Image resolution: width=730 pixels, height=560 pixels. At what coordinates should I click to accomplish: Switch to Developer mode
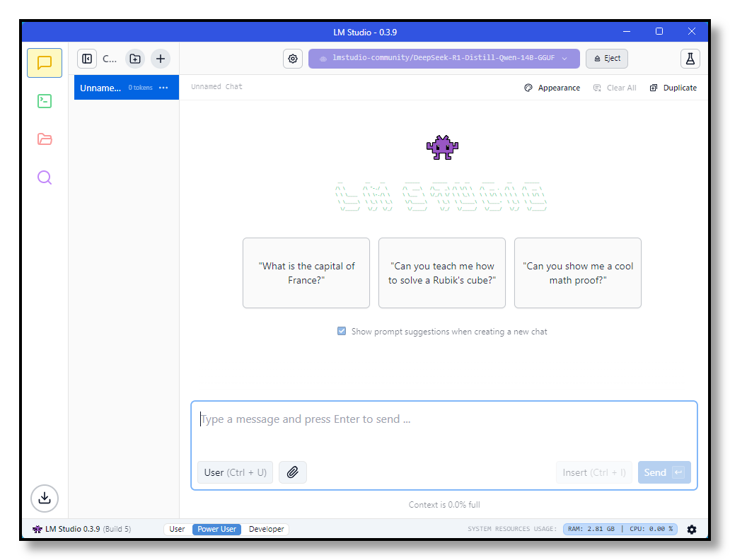coord(266,530)
